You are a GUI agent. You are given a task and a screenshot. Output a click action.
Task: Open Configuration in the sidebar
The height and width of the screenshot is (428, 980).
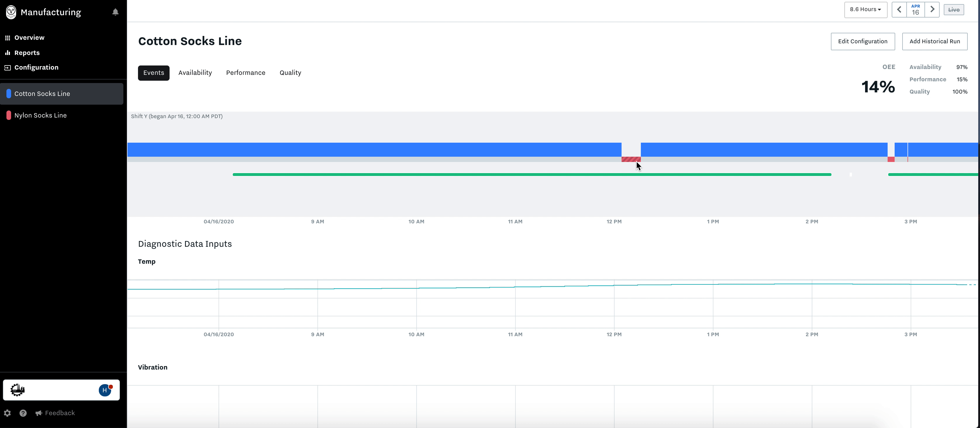(37, 67)
